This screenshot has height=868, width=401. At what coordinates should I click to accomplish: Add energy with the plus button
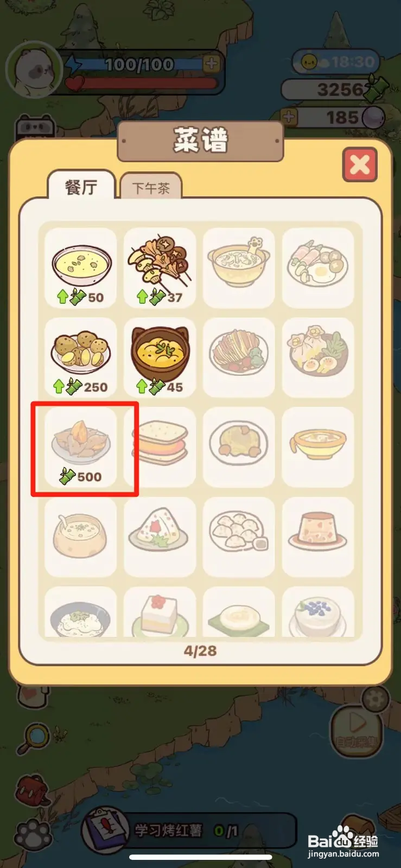coord(211,64)
